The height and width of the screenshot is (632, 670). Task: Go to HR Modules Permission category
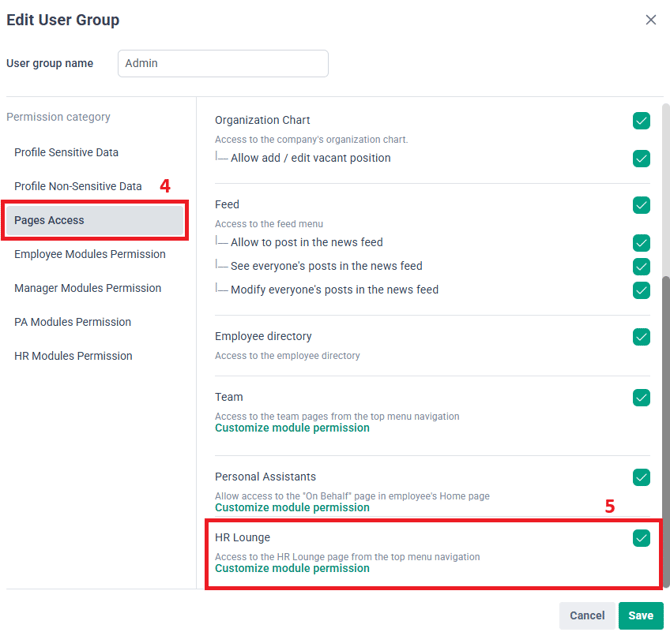click(x=73, y=356)
